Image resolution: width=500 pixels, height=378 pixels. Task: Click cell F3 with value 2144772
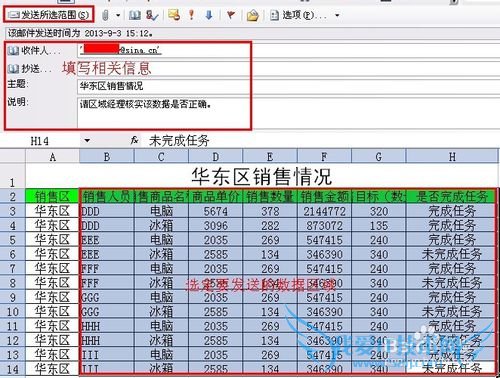pos(324,211)
